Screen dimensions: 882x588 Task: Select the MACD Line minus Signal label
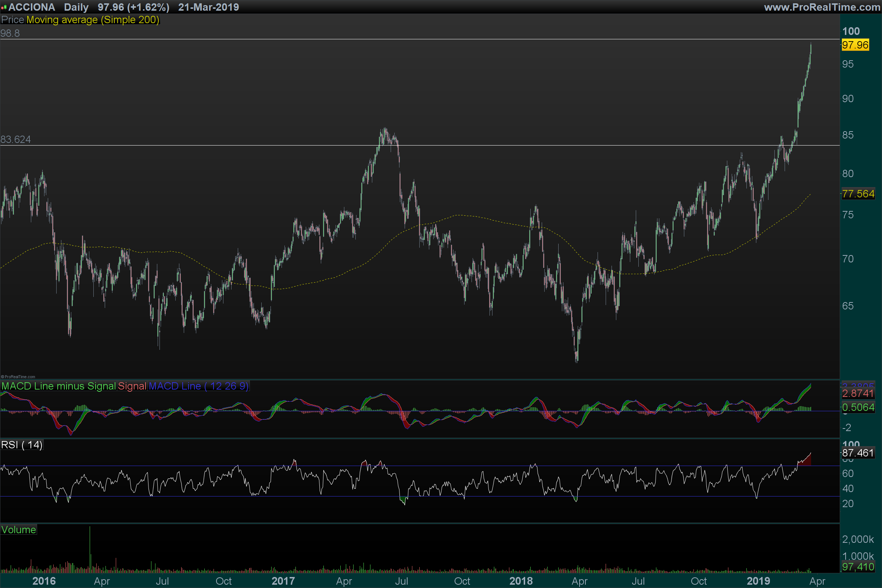(x=58, y=386)
